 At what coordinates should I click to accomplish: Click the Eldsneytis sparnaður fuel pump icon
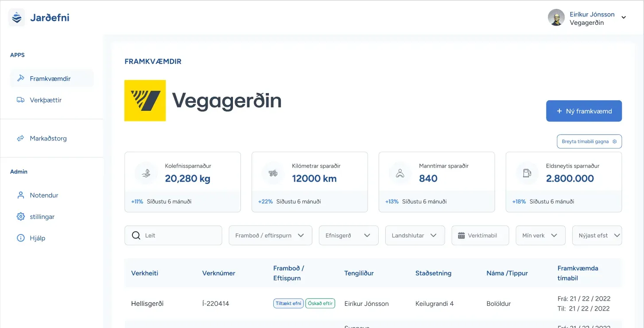(527, 173)
